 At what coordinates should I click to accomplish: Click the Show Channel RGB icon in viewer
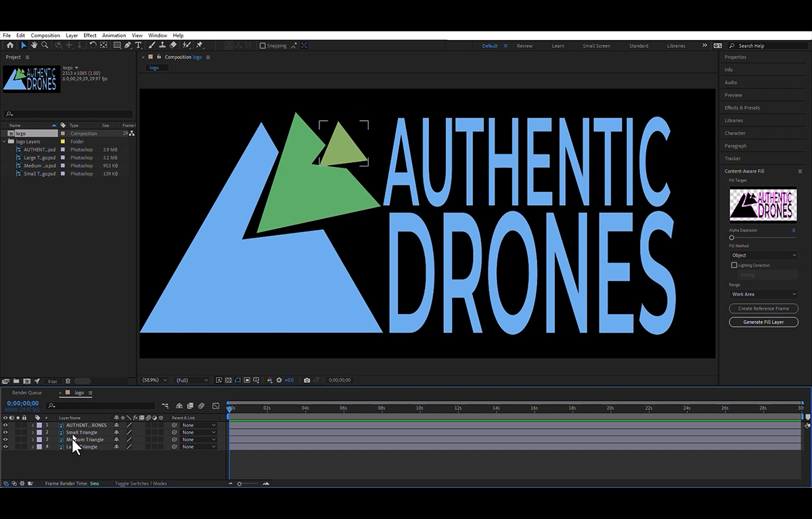click(269, 380)
